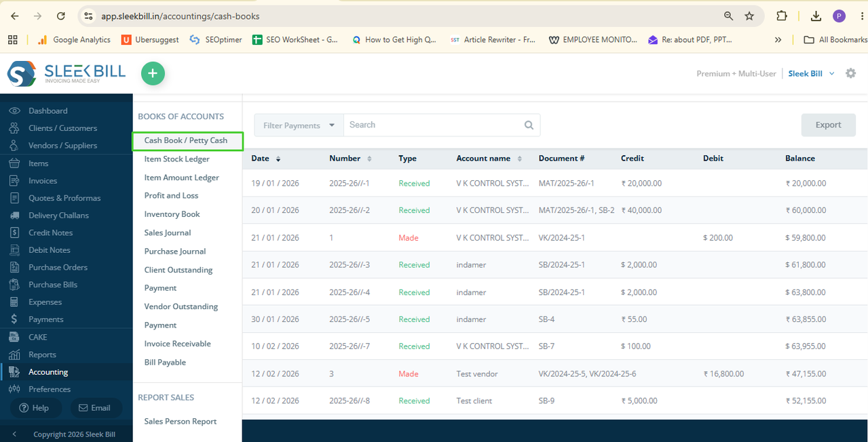This screenshot has width=868, height=442.
Task: Open Sales Journal
Action: click(167, 233)
